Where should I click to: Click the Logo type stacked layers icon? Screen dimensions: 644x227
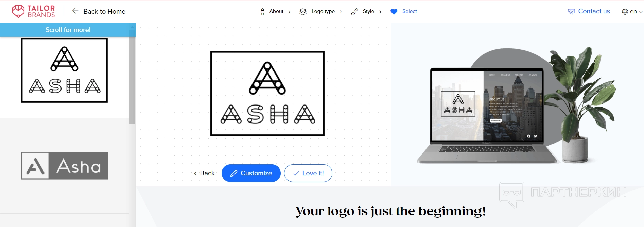(303, 12)
